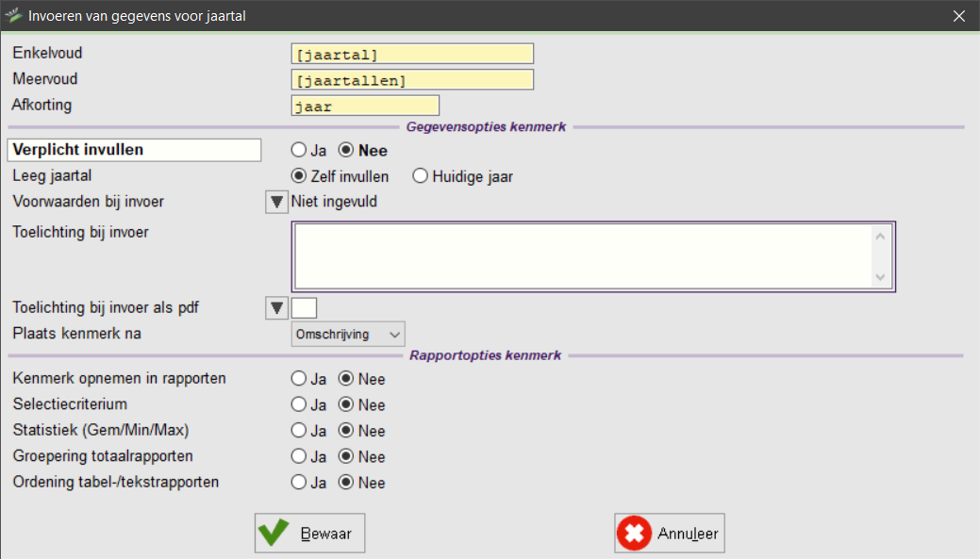Select Ja for Groepering totaalrapporten
This screenshot has width=980, height=559.
point(299,456)
